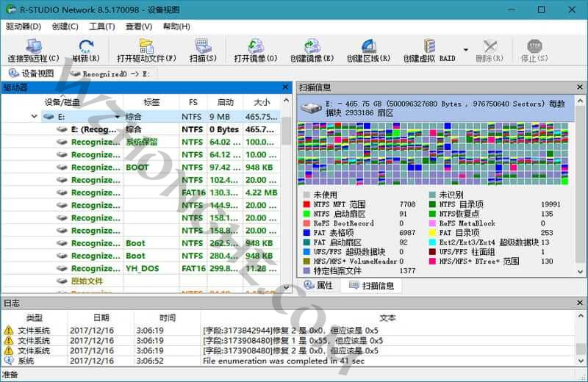Click the 未识别 teal legend swatch
This screenshot has height=382, width=588.
coord(432,195)
